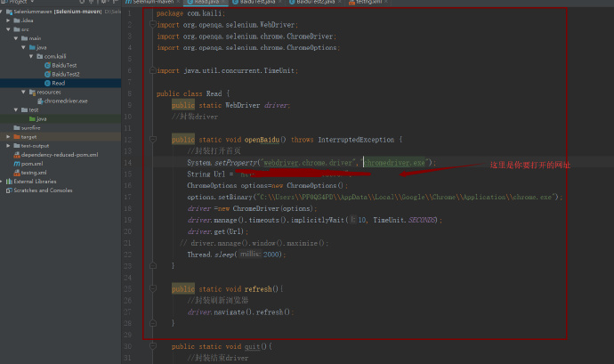This screenshot has width=614, height=364.
Task: Click the orange target folder icon
Action: tap(17, 137)
